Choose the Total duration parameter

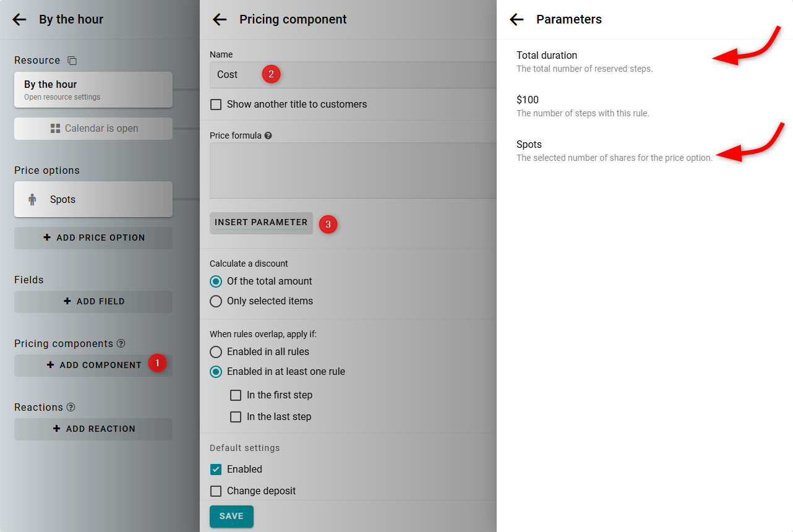[x=547, y=56]
